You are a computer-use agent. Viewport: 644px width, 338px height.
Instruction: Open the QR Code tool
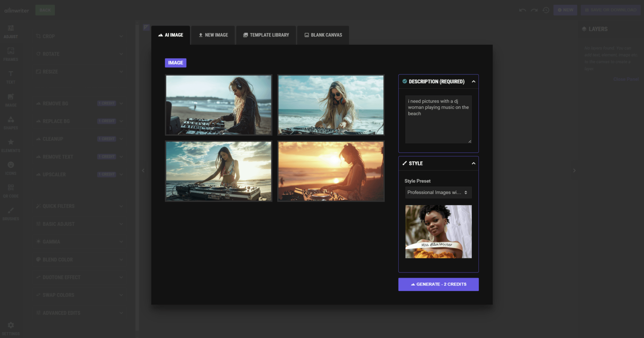click(11, 191)
